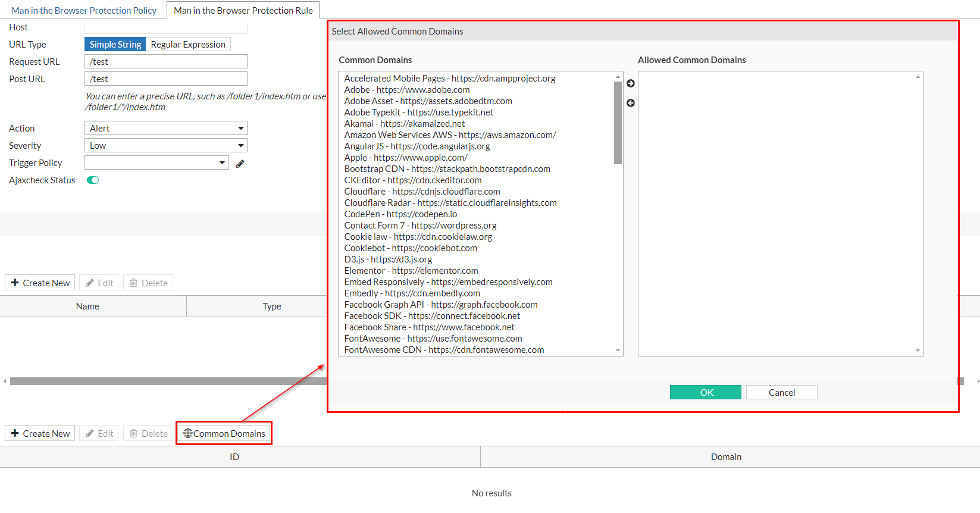Viewport: 980px width, 513px height.
Task: Select Bootstrap CDN domain entry
Action: tap(447, 169)
